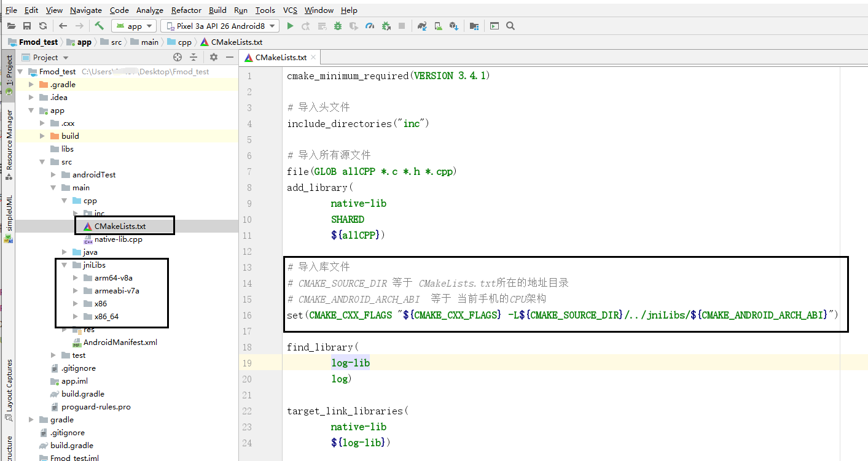Locate current file with the crosshair icon

(x=178, y=57)
